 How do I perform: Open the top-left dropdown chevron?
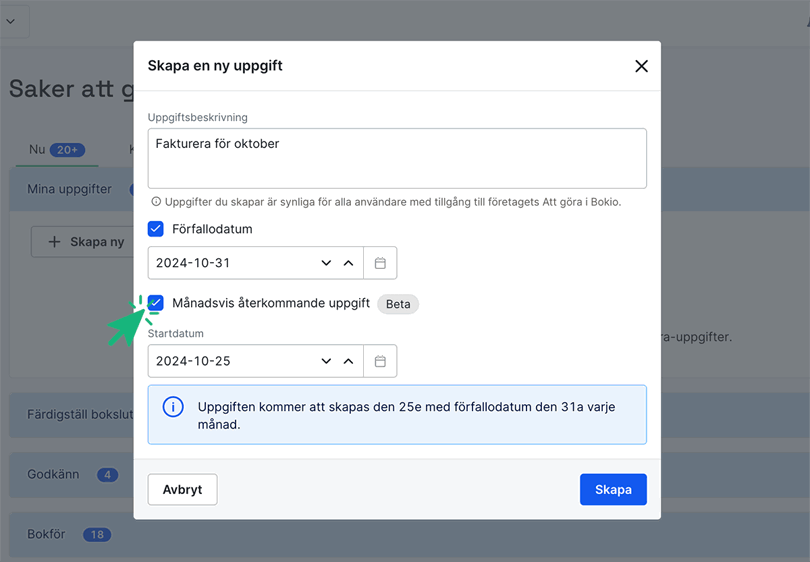click(x=11, y=21)
